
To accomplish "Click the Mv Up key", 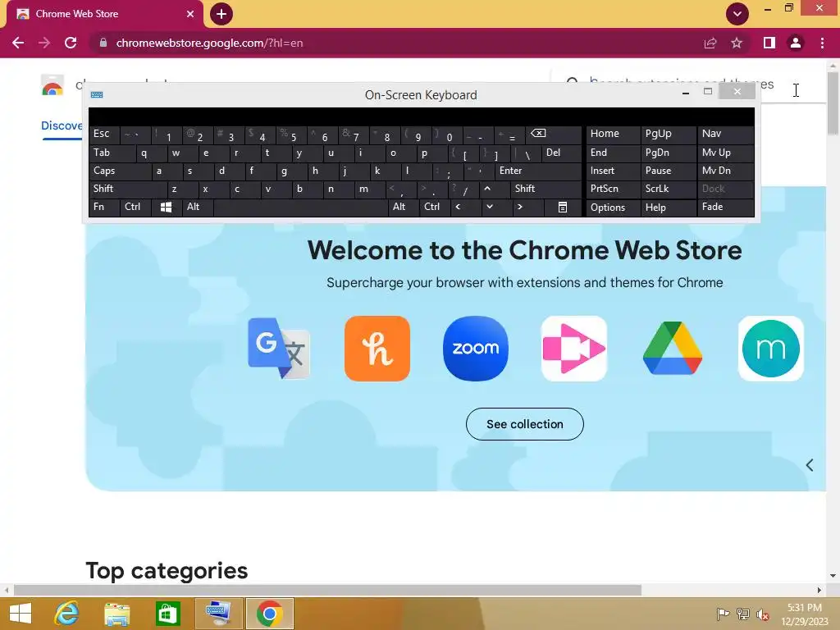I will (725, 153).
